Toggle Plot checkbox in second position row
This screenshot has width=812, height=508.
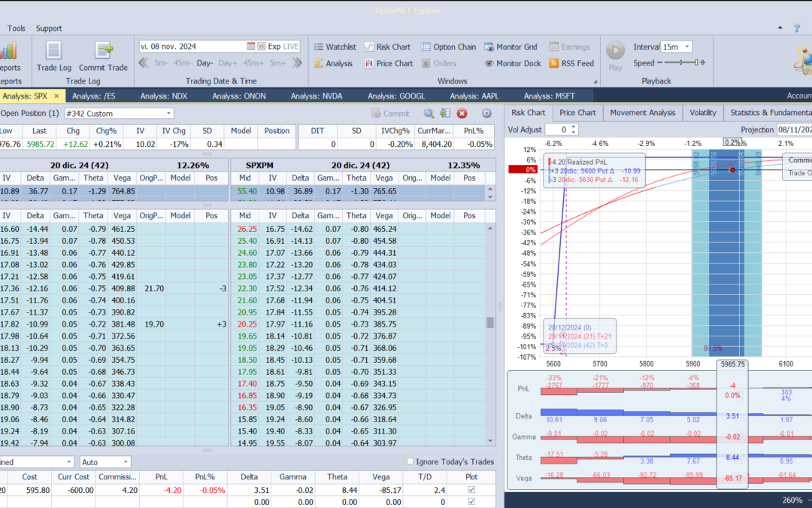pos(471,501)
